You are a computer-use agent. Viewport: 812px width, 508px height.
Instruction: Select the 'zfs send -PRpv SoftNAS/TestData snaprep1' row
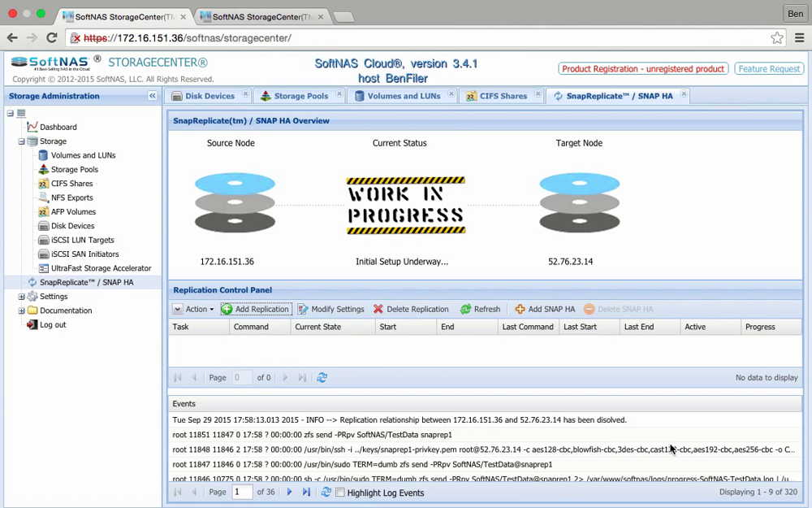coord(485,435)
